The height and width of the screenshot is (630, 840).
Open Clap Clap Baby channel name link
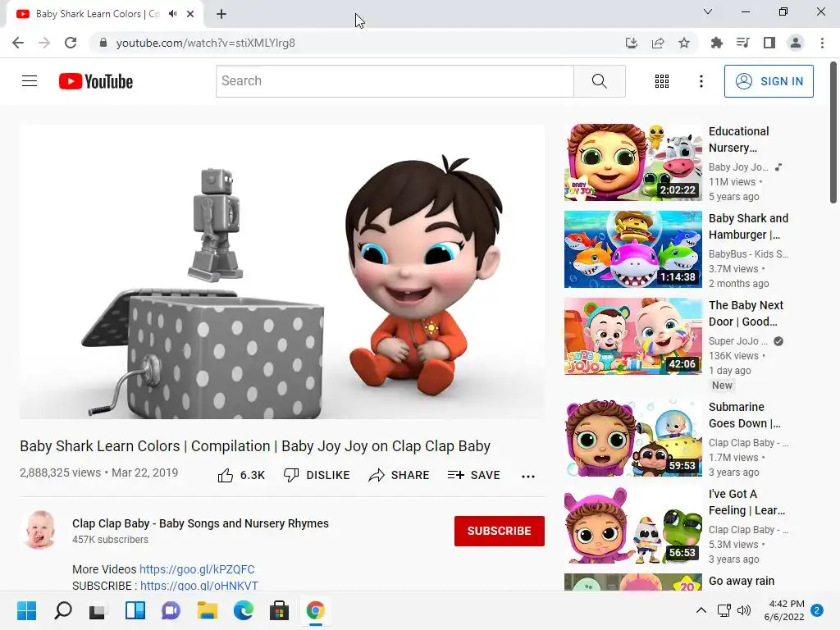tap(200, 523)
